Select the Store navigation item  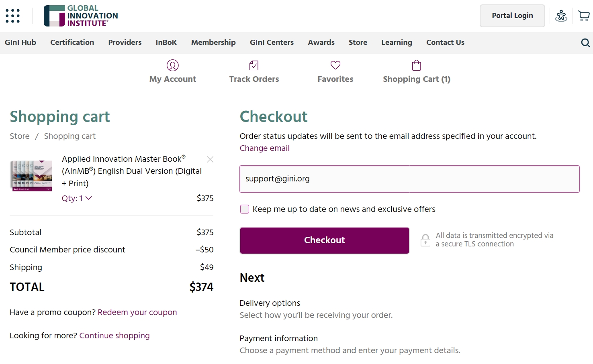pyautogui.click(x=358, y=43)
